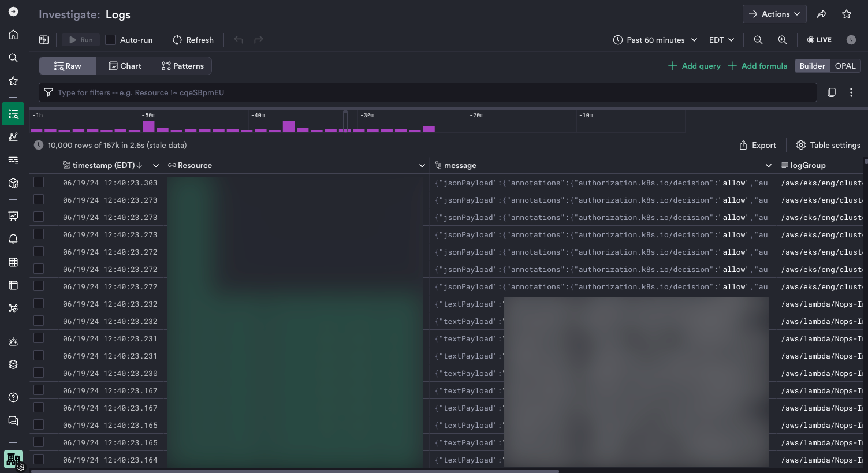
Task: Share this log view
Action: point(822,14)
